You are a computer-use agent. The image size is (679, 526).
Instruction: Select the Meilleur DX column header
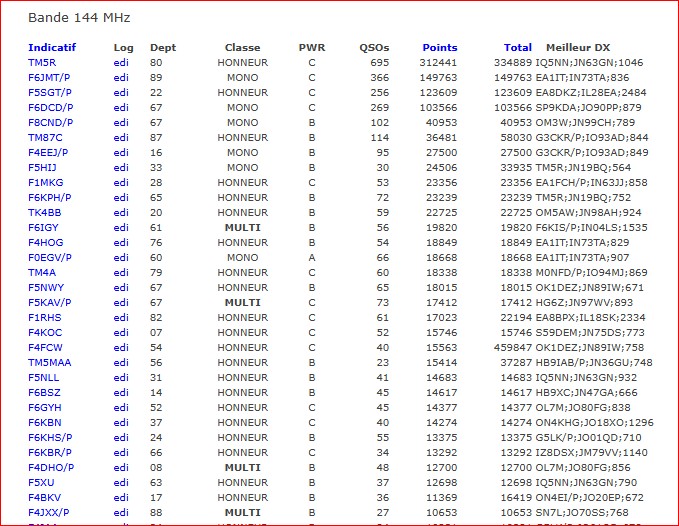[578, 48]
